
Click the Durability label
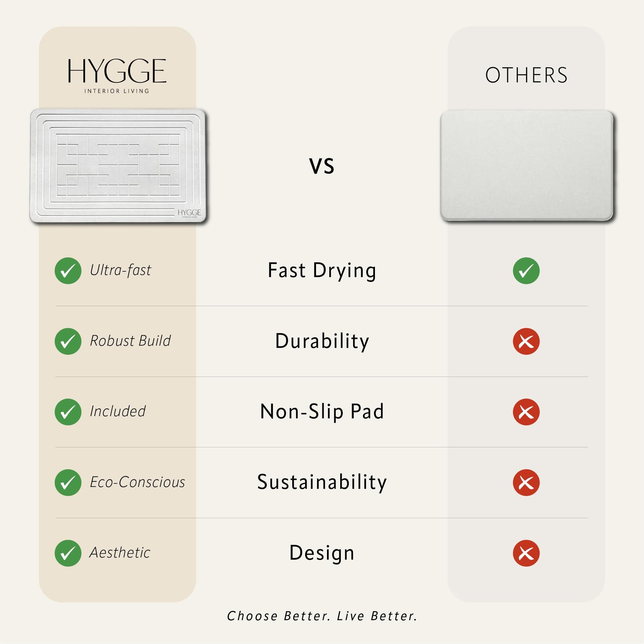(322, 342)
